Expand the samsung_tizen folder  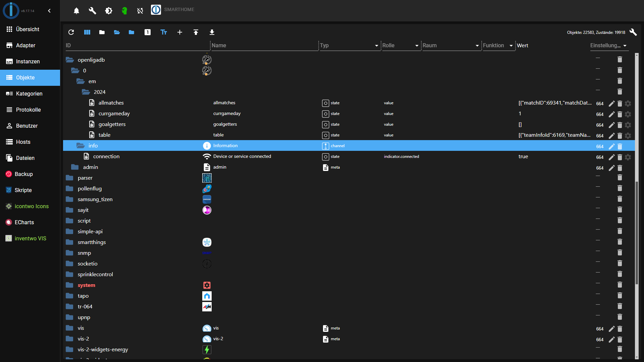(x=70, y=199)
